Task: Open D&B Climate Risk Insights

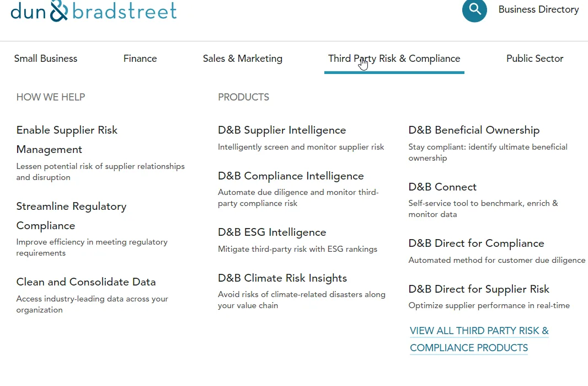Action: [x=282, y=278]
